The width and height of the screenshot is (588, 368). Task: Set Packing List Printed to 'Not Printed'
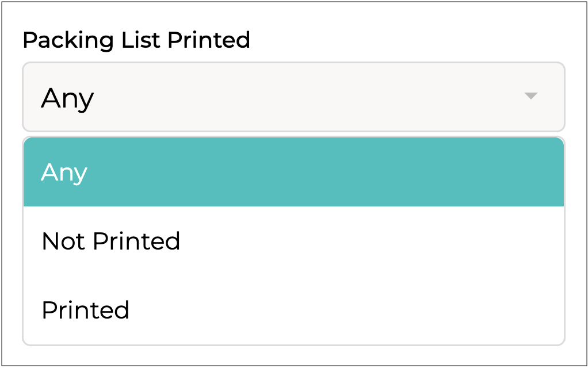[x=111, y=241]
